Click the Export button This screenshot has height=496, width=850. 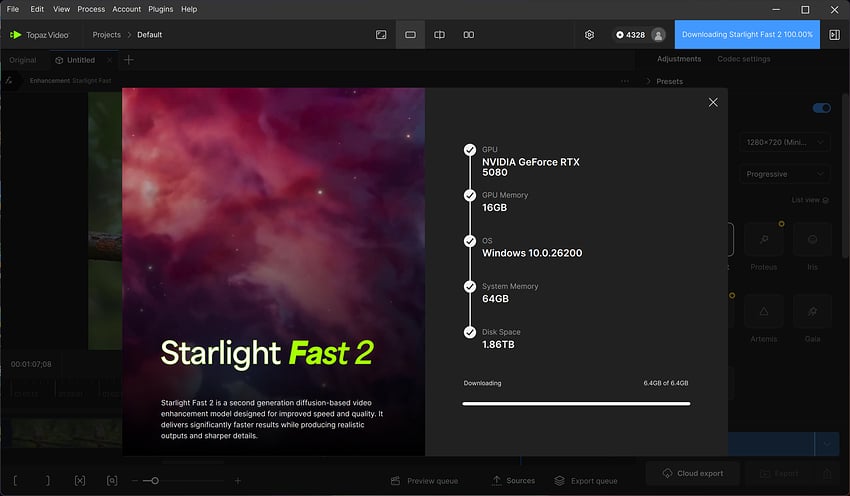[x=780, y=473]
